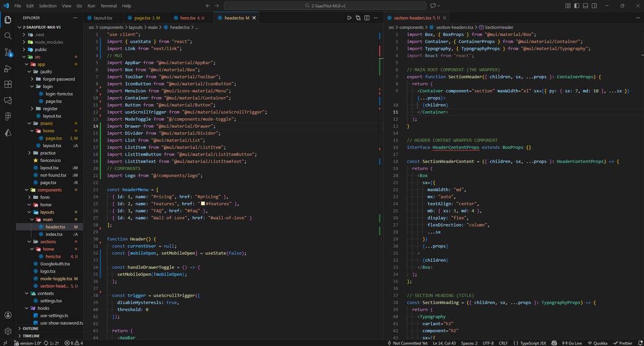The height and width of the screenshot is (346, 644).
Task: Run the header.tsx file with the play button
Action: point(350,17)
